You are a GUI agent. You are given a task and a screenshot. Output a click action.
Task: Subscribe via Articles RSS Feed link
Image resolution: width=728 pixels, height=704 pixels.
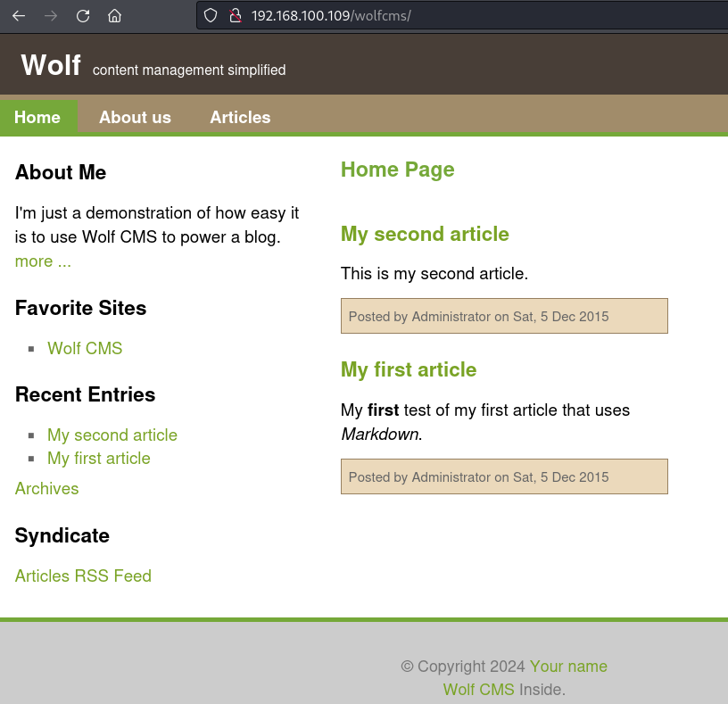(x=83, y=576)
